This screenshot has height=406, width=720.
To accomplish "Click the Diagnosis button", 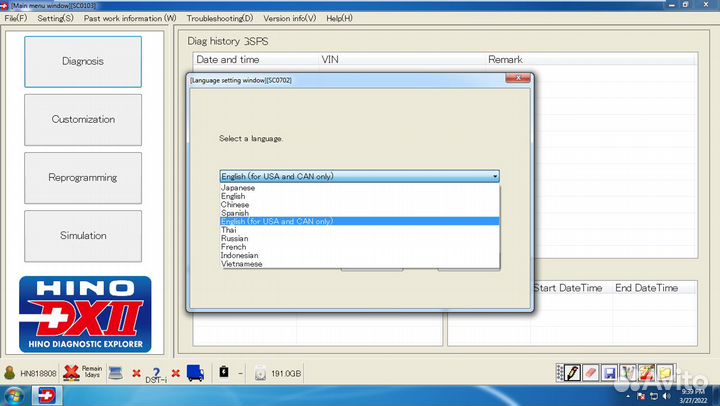I will [x=83, y=61].
